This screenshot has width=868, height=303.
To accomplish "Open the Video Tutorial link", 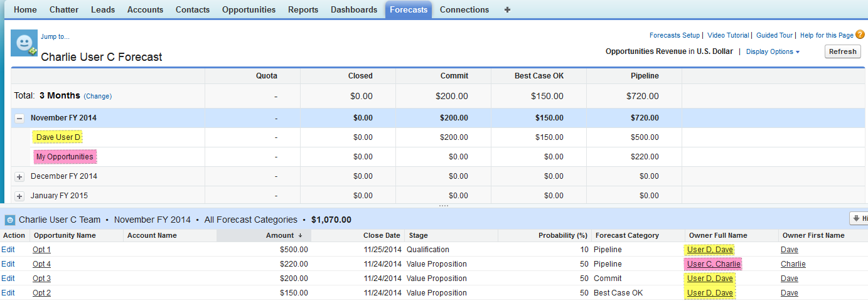I will pyautogui.click(x=728, y=36).
